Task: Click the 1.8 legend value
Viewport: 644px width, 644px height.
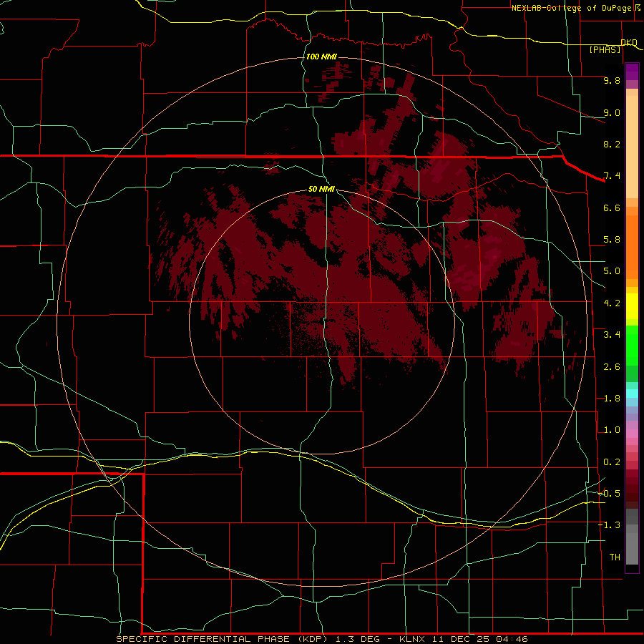Action: 612,399
